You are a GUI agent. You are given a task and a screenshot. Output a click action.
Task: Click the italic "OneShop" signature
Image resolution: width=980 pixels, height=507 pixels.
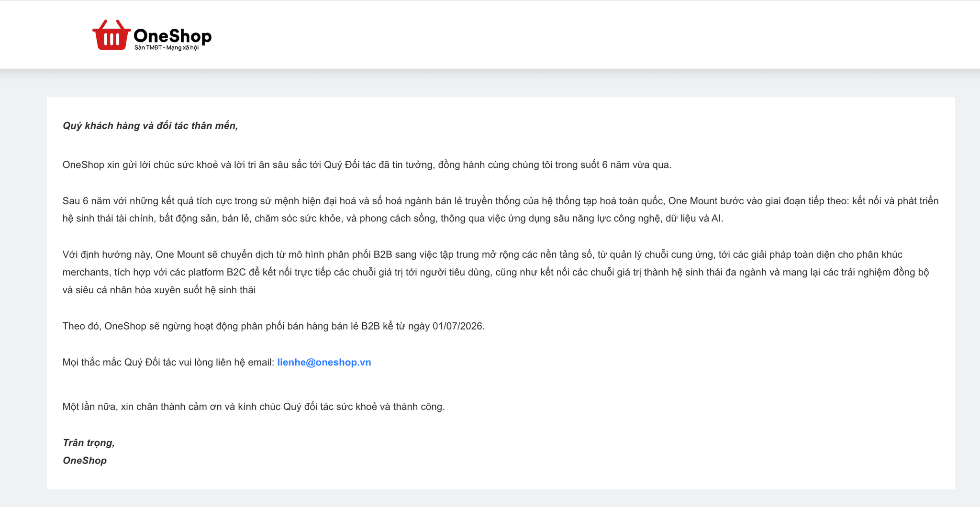85,461
